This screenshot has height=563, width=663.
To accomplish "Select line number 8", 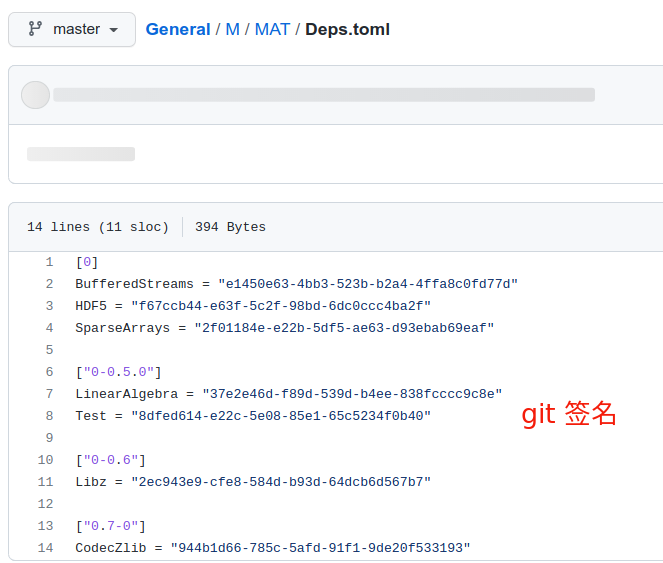I will coord(49,416).
